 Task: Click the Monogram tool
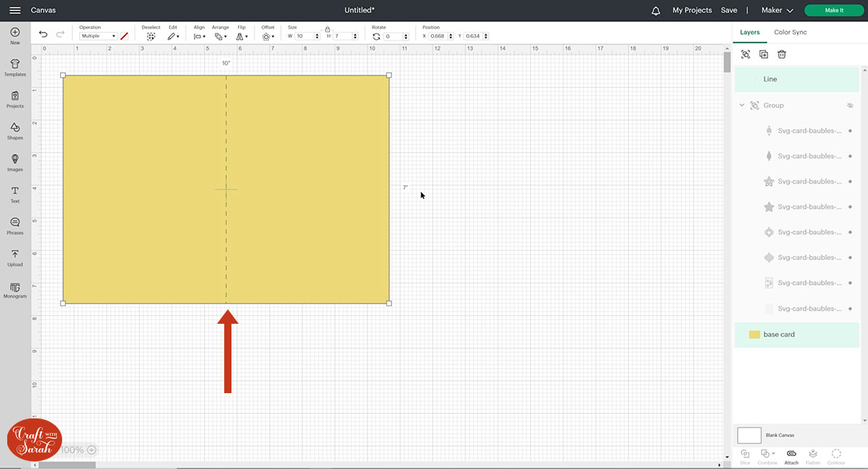[x=14, y=289]
